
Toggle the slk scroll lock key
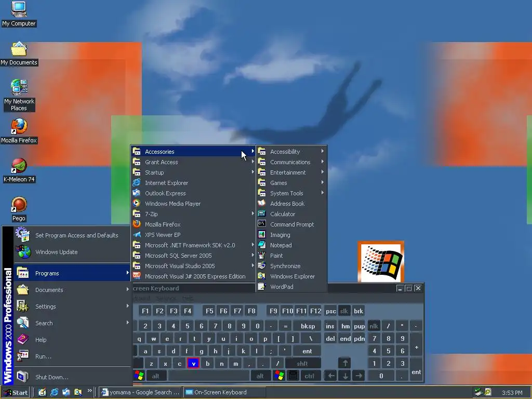[344, 311]
